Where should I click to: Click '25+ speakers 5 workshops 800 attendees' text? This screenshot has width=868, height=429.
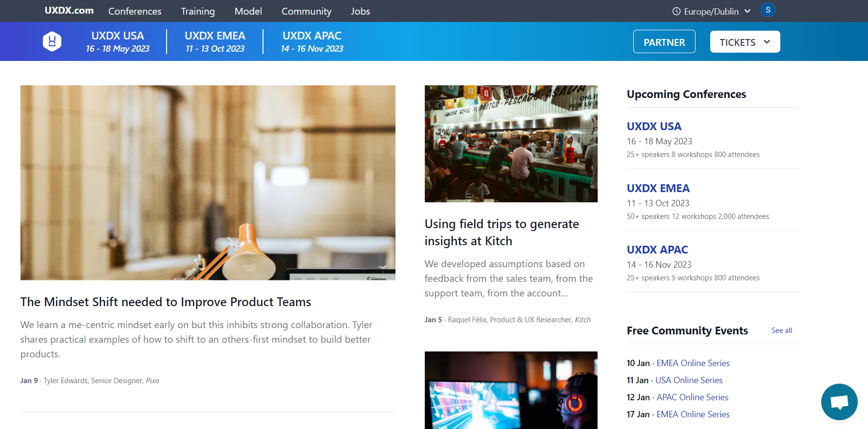coord(693,278)
